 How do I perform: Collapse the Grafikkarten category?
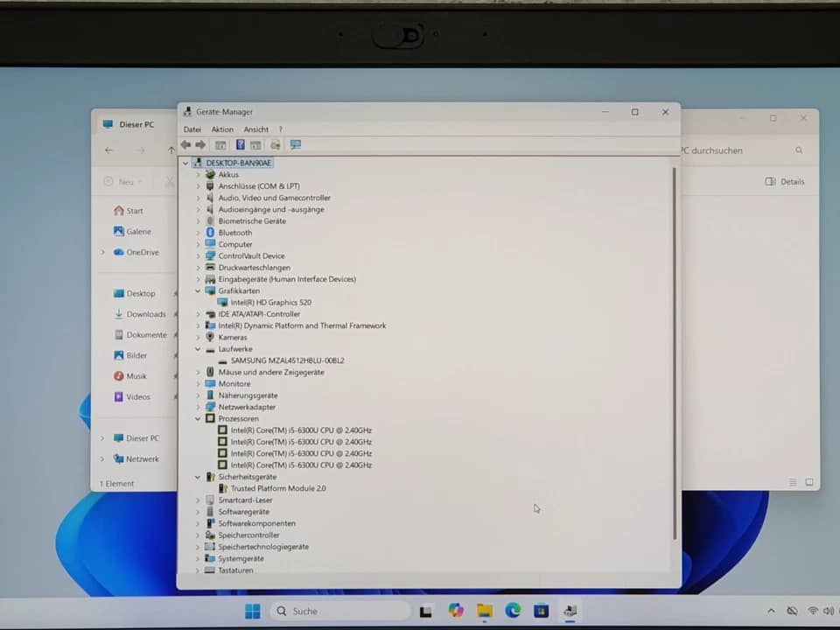point(198,290)
